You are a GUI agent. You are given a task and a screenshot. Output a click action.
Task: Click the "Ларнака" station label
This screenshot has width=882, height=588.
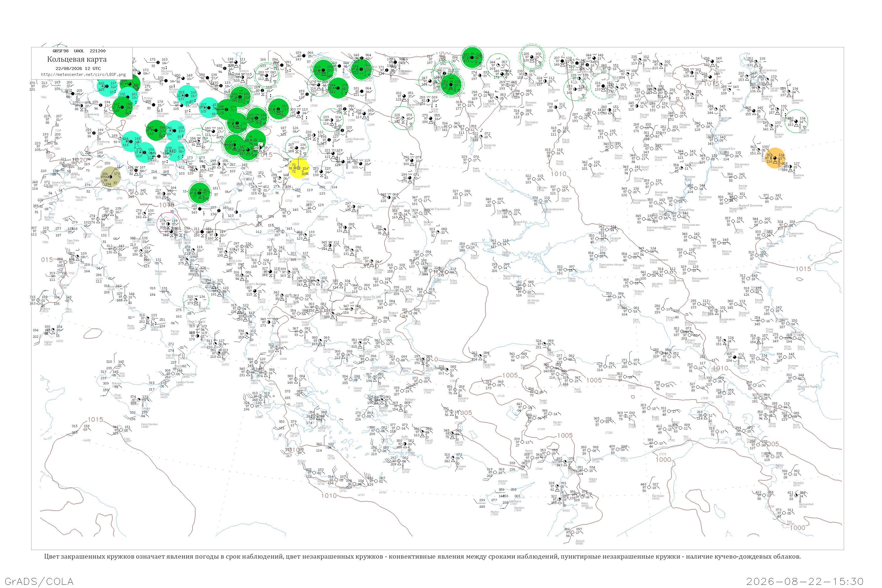(x=519, y=507)
